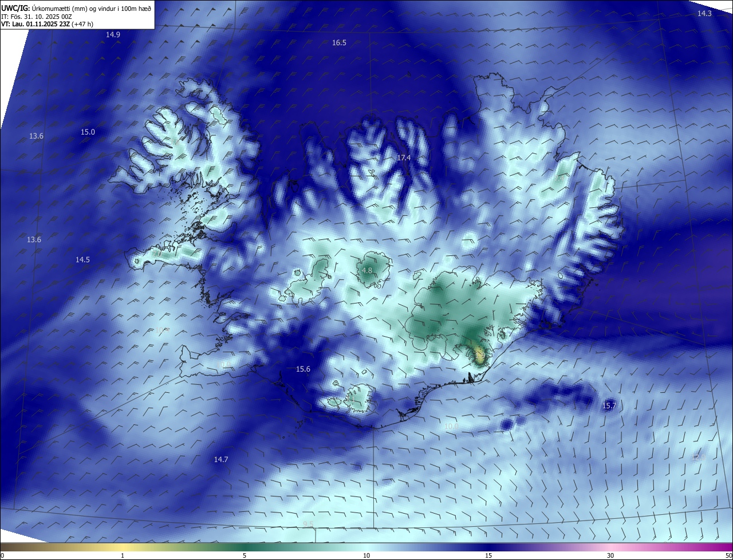Click the faint 9.5 value label

[308, 524]
